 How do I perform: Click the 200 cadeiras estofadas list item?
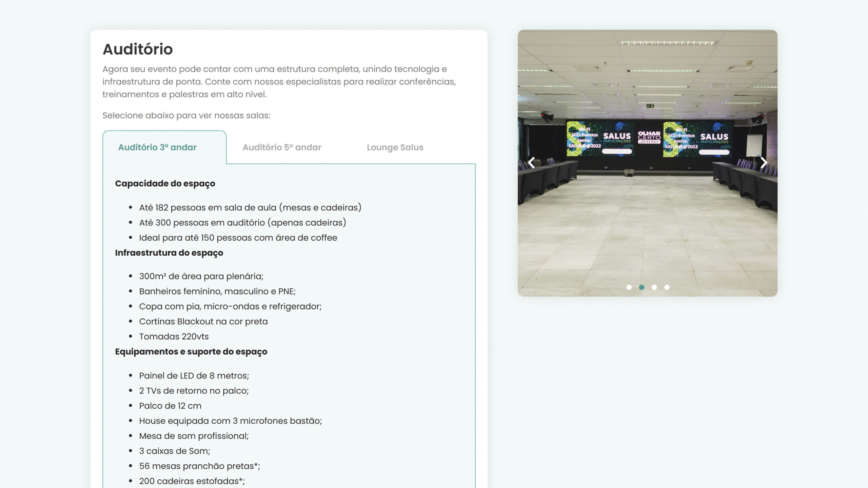click(x=192, y=481)
